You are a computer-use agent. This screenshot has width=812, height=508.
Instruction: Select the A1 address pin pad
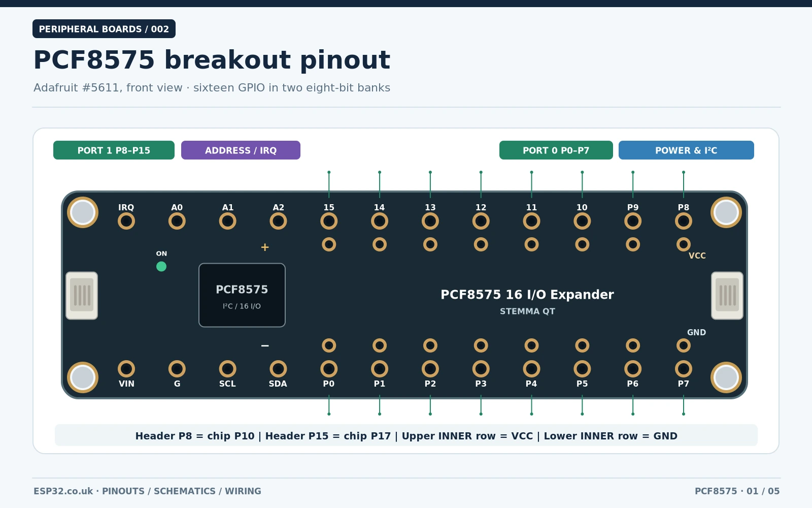(228, 221)
